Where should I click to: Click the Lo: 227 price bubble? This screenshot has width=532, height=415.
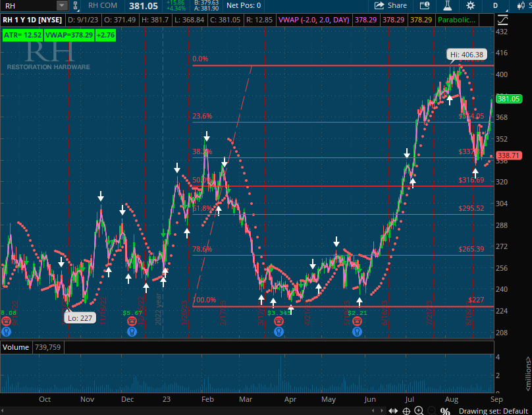point(80,318)
